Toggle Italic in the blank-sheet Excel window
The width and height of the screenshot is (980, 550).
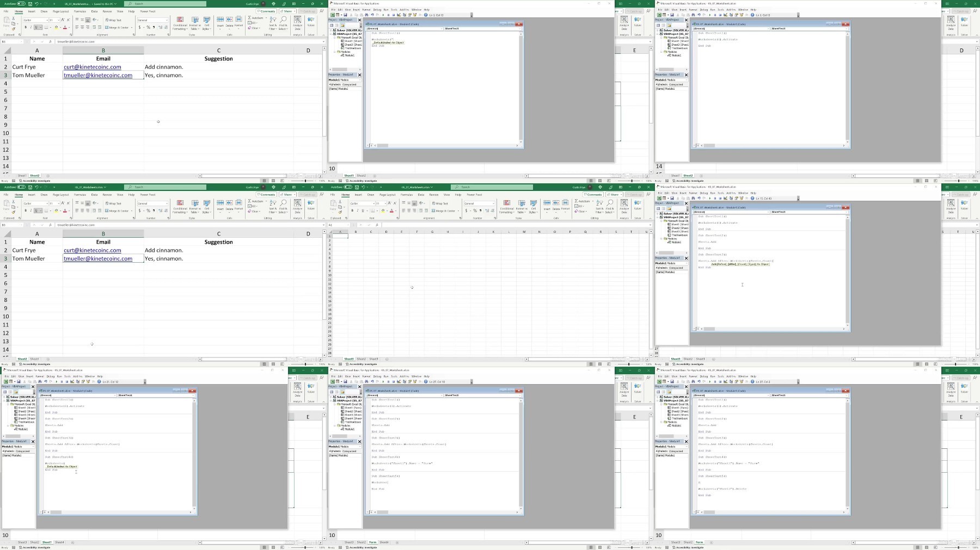click(x=358, y=211)
